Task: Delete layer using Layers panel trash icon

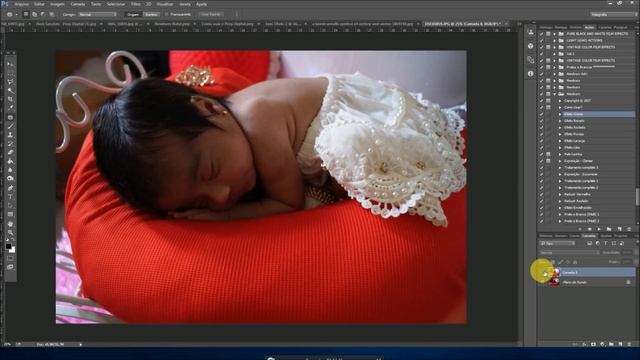Action: coord(629,344)
